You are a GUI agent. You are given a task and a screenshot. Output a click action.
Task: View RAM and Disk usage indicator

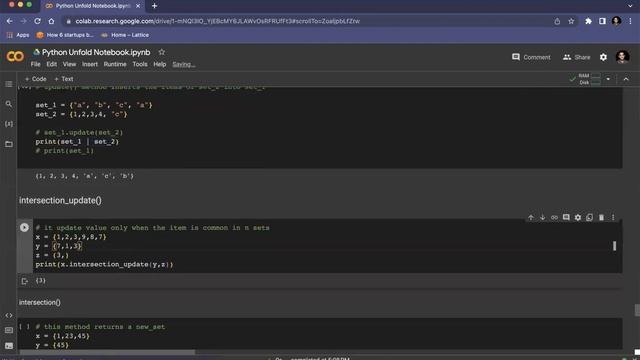[x=586, y=79]
